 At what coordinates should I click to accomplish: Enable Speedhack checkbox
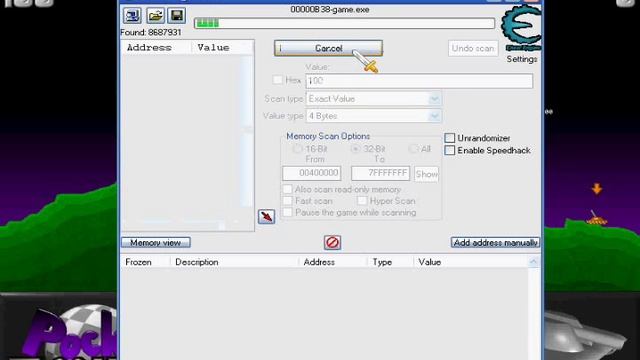pos(449,150)
